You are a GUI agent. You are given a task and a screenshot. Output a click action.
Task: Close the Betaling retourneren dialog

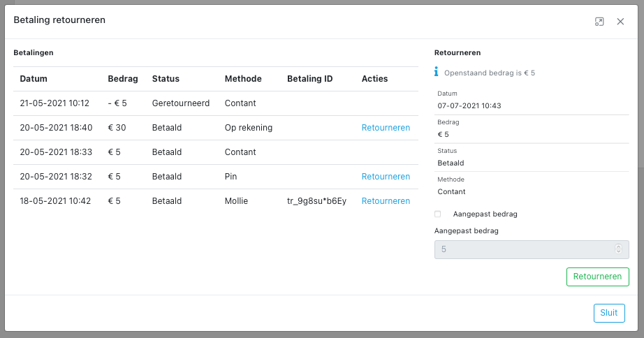point(620,22)
